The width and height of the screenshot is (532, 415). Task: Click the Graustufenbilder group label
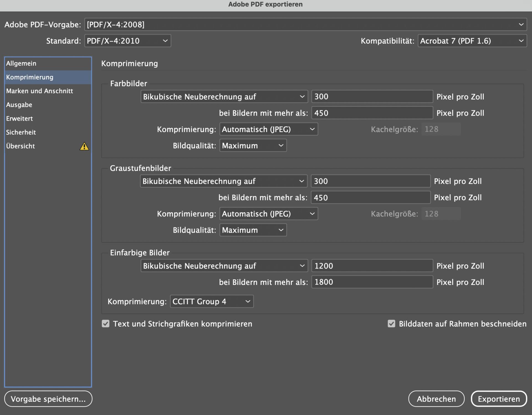pyautogui.click(x=140, y=168)
